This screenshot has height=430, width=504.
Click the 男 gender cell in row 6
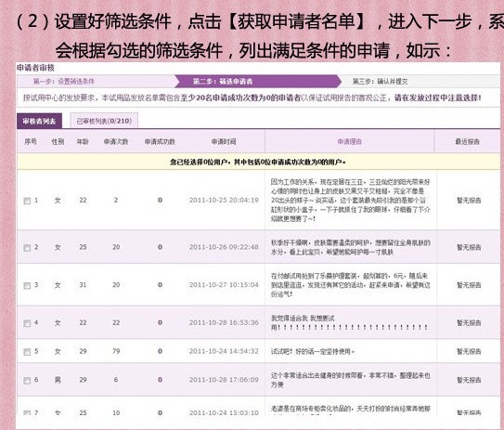[x=58, y=380]
